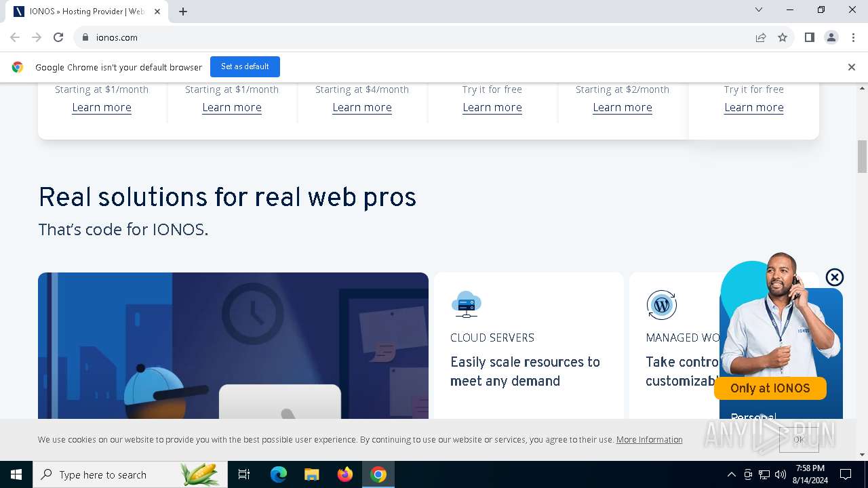Click Easily scale resources card text
Screen dimensions: 868x488
[x=525, y=371]
